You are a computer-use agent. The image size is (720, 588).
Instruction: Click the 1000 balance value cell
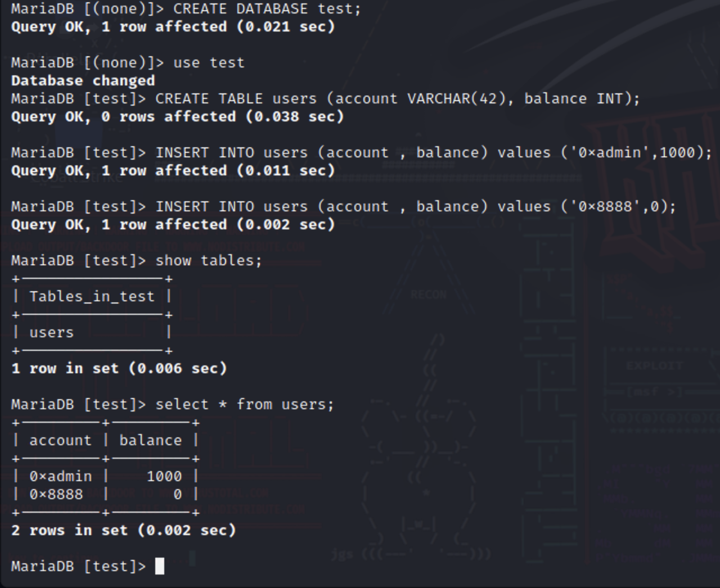164,476
